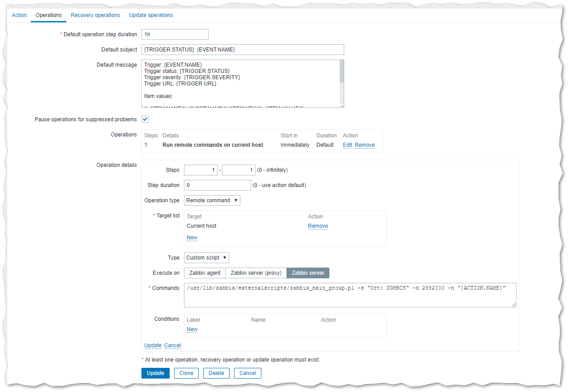This screenshot has width=568, height=392.
Task: Click the blue Update button at bottom
Action: point(155,373)
